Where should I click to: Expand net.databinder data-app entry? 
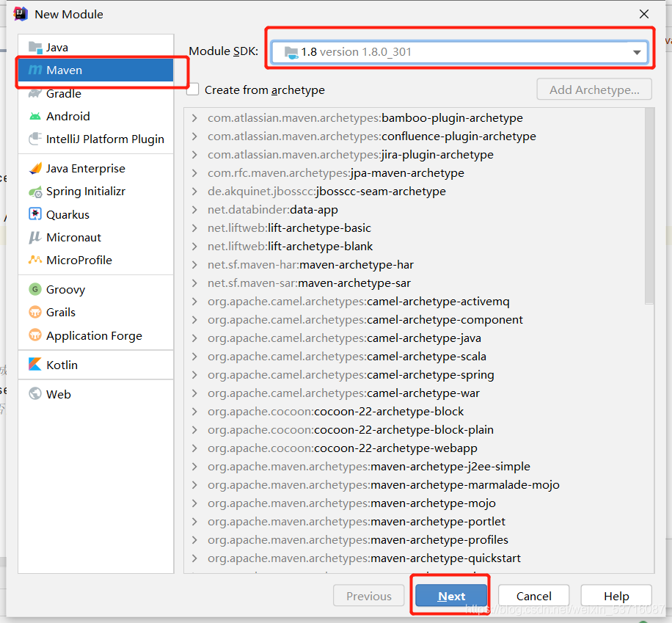click(x=194, y=210)
